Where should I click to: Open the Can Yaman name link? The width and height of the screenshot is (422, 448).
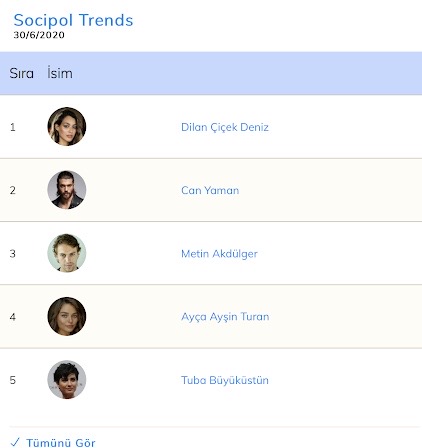[x=210, y=190]
